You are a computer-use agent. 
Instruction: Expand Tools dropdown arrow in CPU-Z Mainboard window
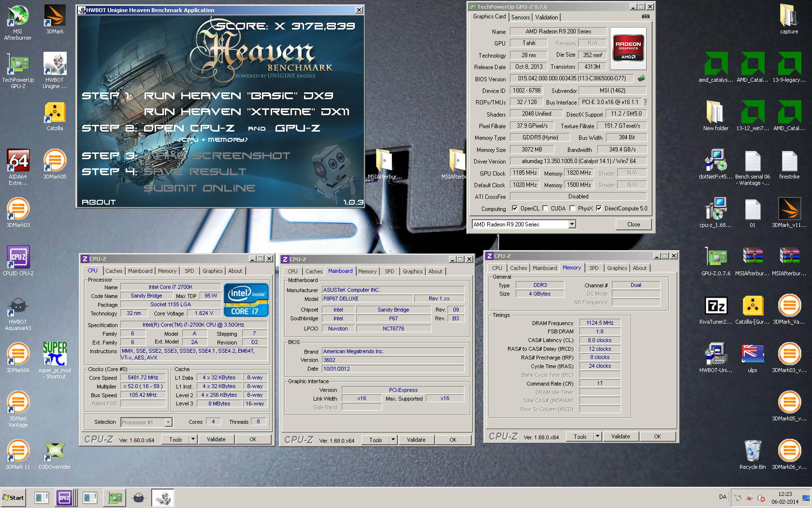(x=393, y=440)
